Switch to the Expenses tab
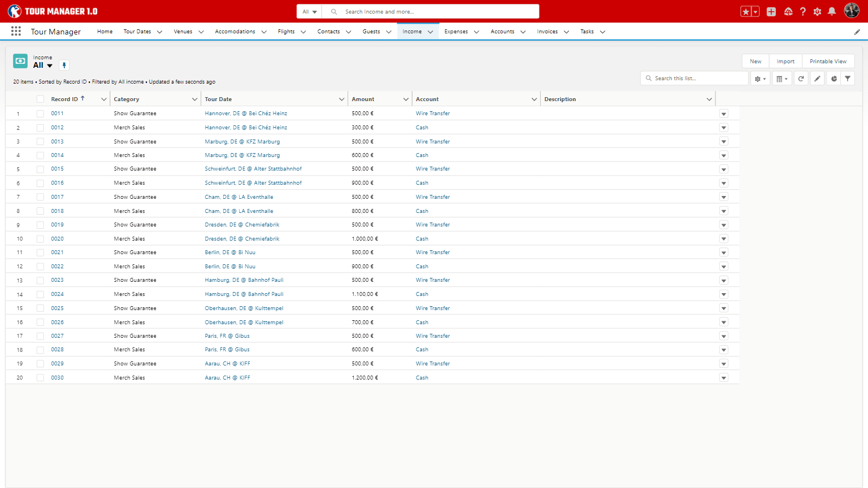 pos(455,32)
